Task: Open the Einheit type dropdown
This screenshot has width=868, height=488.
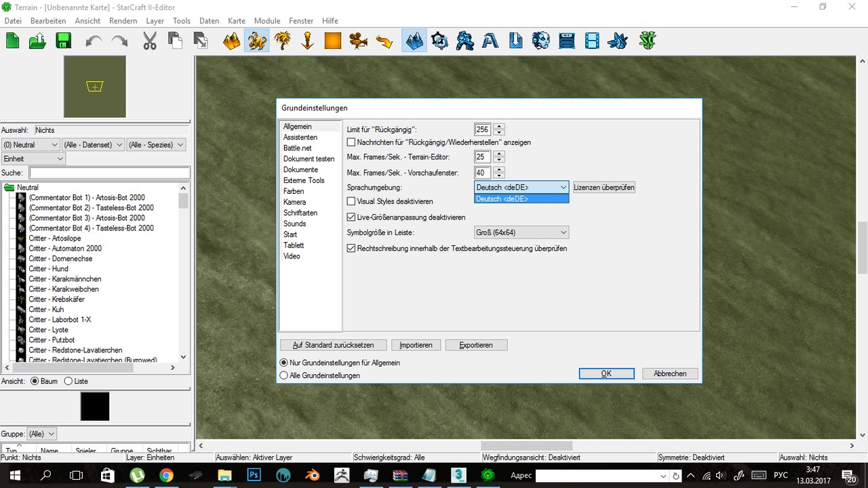Action: point(33,158)
